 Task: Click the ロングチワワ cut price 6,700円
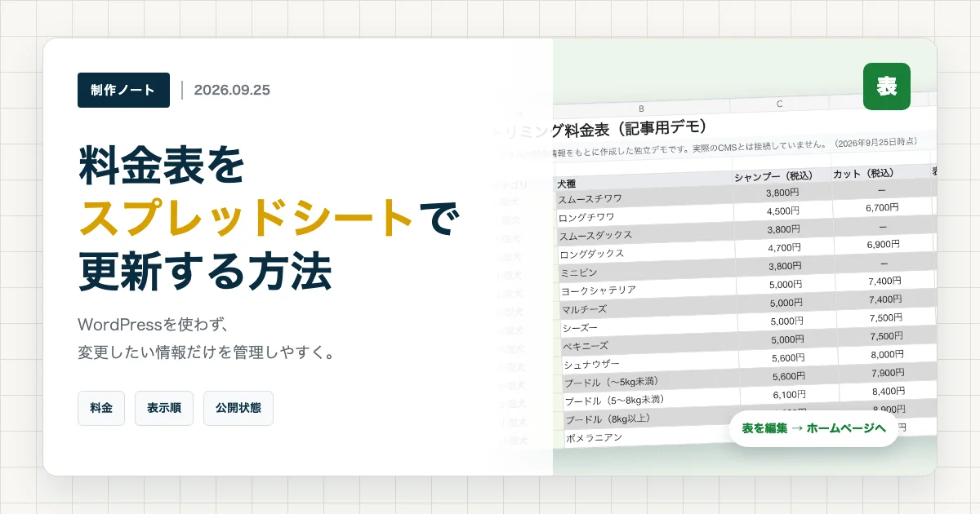883,207
